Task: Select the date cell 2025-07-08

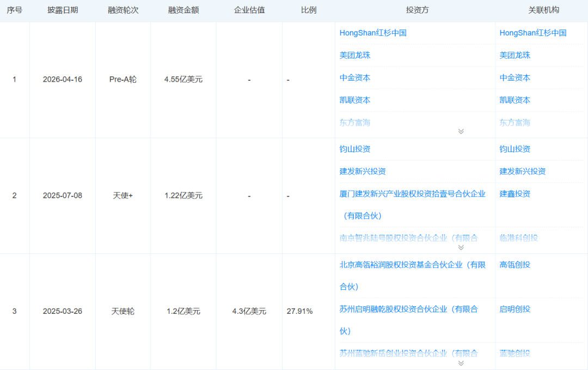Action: (x=63, y=196)
